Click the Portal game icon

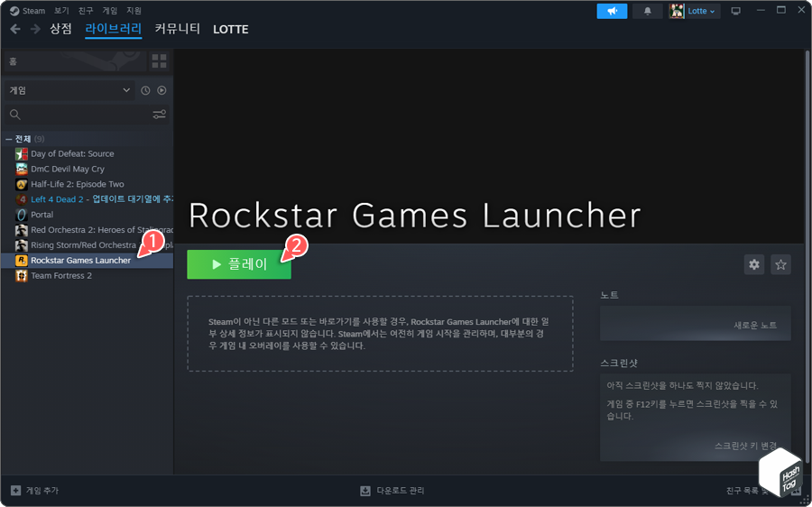click(x=22, y=215)
